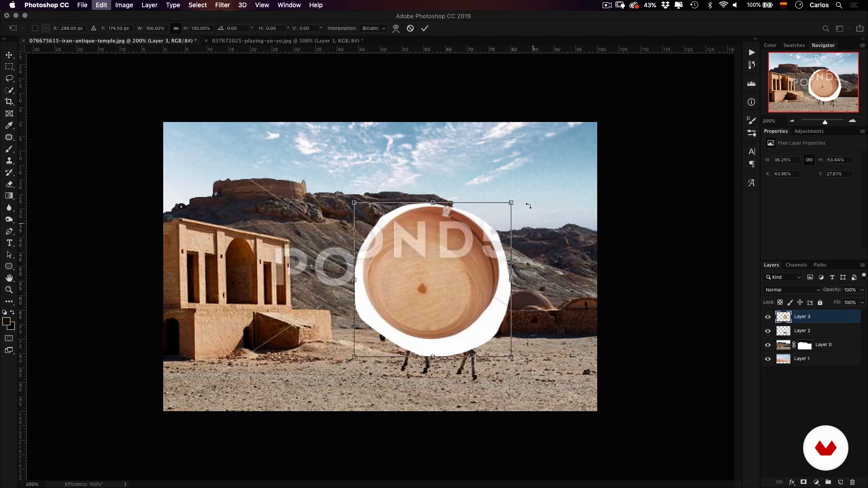Expand the layer Opacity dropdown arrow
Image resolution: width=868 pixels, height=488 pixels.
coord(862,290)
